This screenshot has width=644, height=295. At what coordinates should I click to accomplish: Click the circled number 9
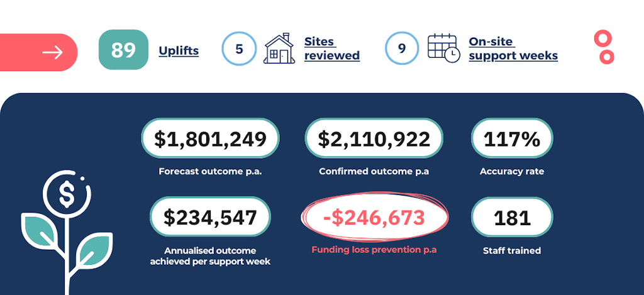(402, 49)
